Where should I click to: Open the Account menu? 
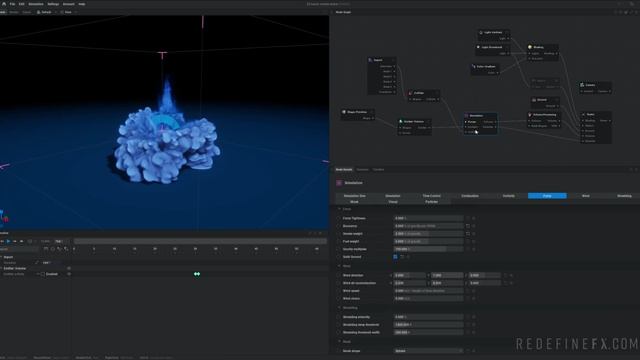click(x=69, y=4)
